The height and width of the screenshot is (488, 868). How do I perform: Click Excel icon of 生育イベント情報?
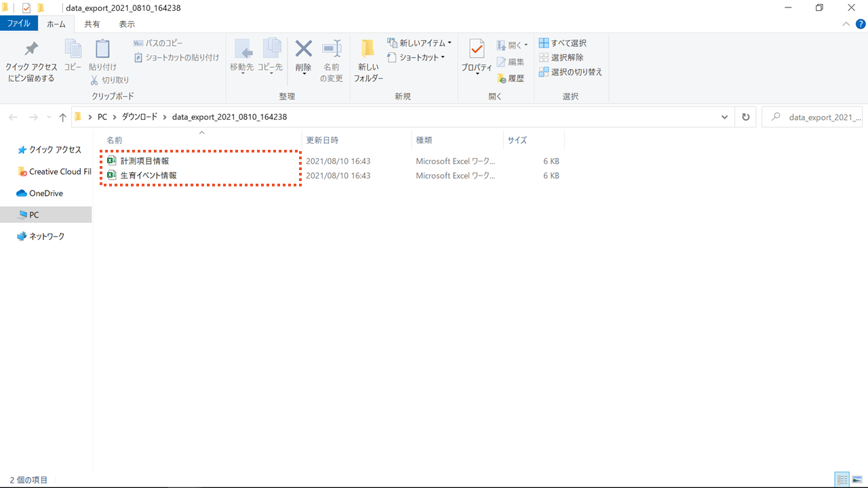[112, 176]
